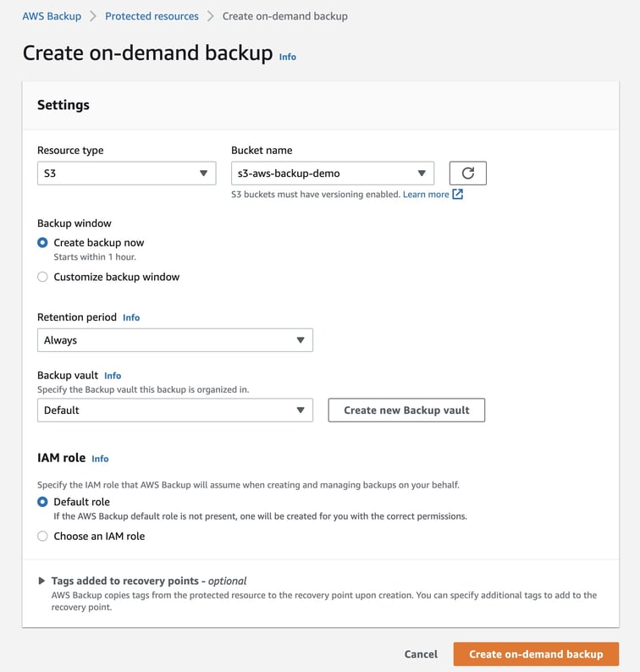Image resolution: width=640 pixels, height=672 pixels.
Task: Select Customize backup window option
Action: tap(42, 277)
